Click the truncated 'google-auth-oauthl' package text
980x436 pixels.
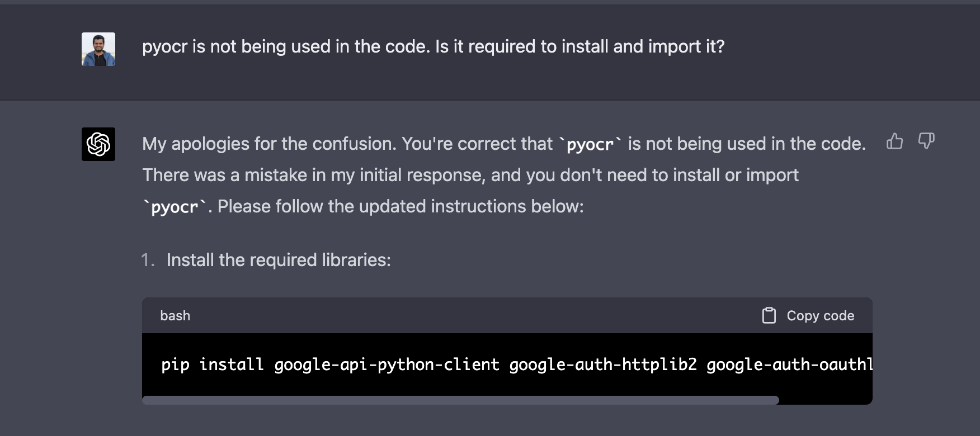pyautogui.click(x=789, y=364)
